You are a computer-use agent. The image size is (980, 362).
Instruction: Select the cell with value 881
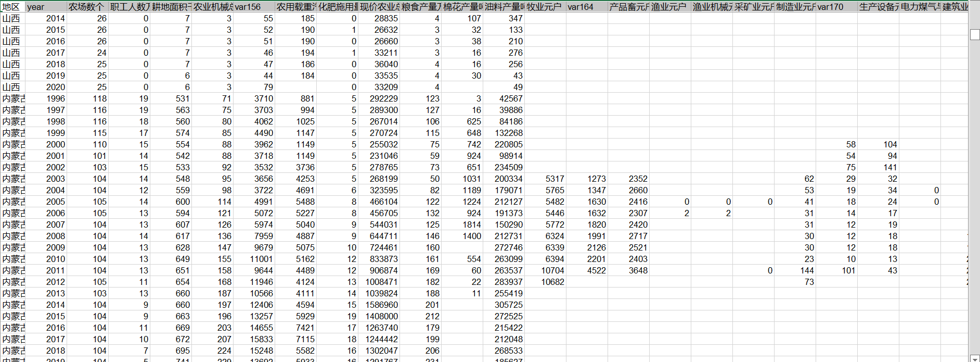pyautogui.click(x=295, y=98)
